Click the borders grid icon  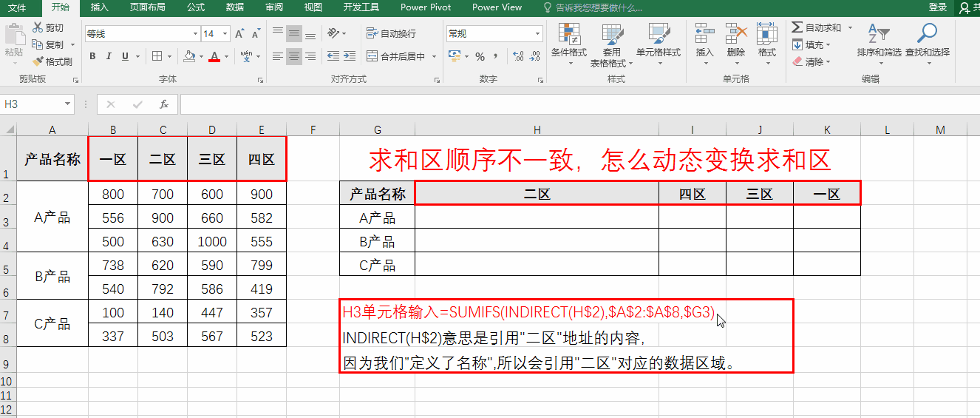(x=157, y=56)
